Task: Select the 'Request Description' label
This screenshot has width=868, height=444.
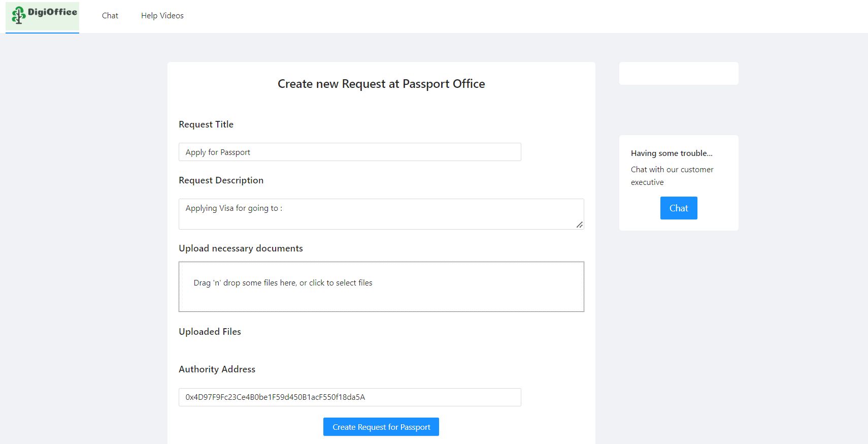Action: point(221,180)
